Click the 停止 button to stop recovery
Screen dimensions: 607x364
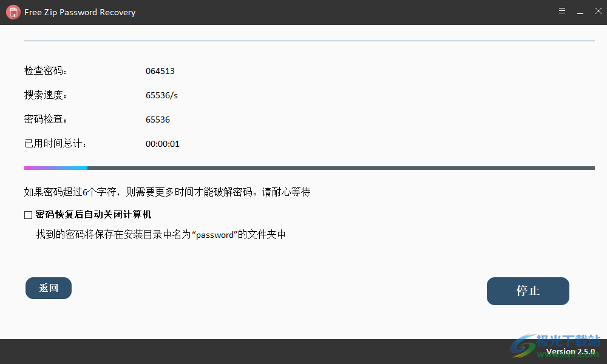[527, 291]
